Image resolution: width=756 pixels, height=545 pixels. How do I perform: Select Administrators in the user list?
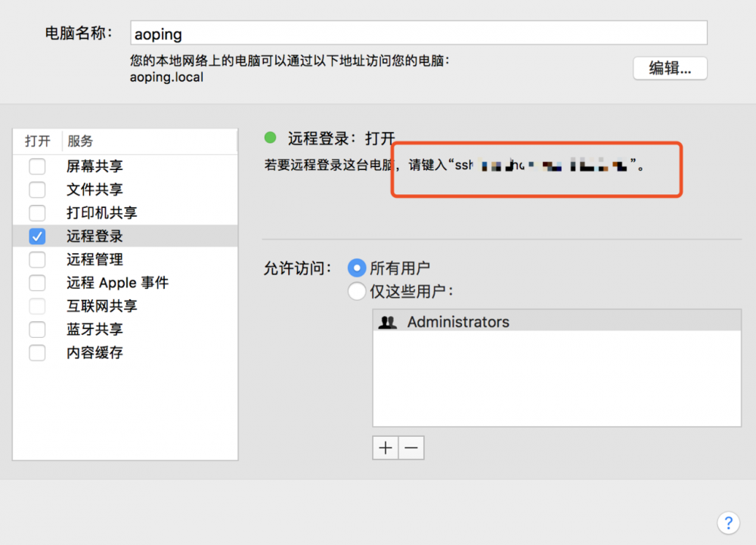pyautogui.click(x=457, y=320)
